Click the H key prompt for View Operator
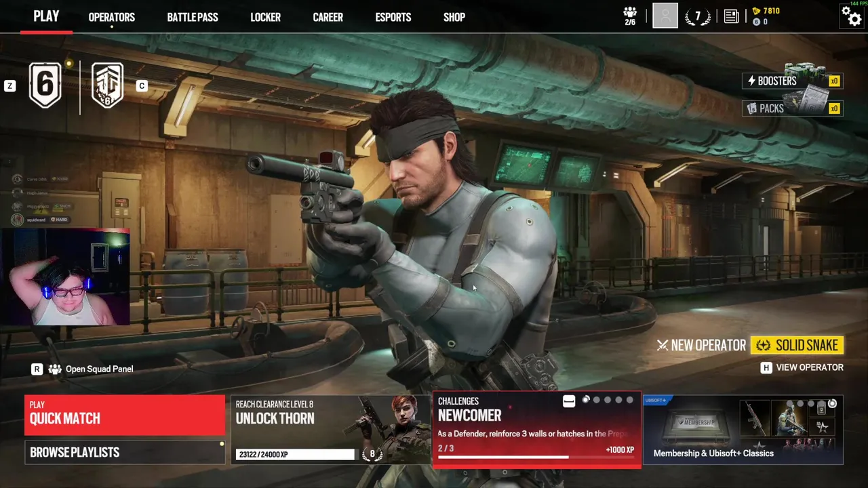This screenshot has height=488, width=868. [766, 367]
